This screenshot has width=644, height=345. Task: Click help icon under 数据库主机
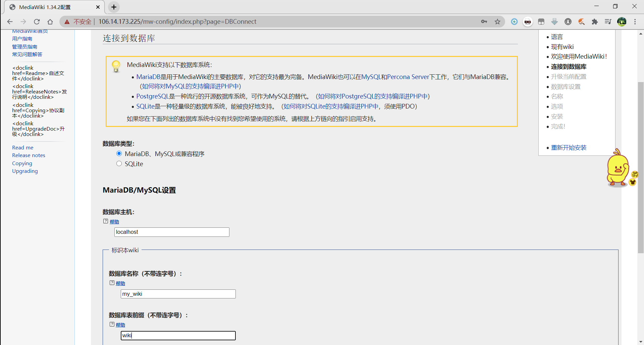tap(106, 221)
